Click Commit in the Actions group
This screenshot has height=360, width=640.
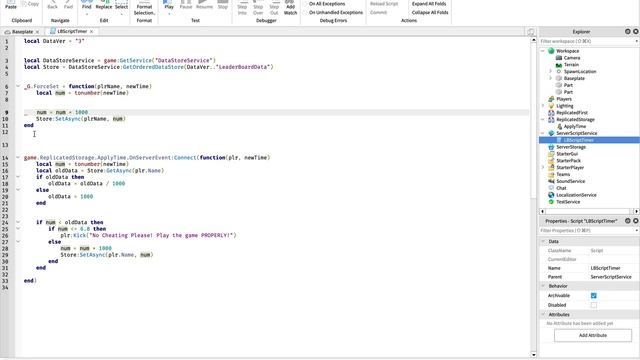[x=378, y=13]
